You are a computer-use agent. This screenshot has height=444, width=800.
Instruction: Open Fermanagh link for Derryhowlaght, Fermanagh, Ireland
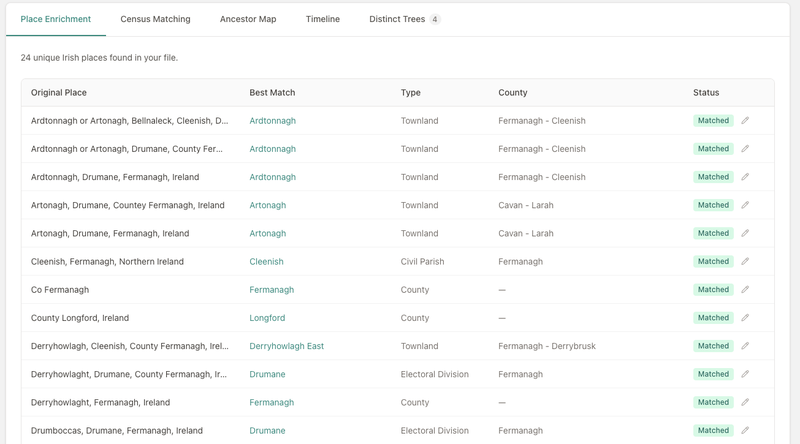[x=271, y=402]
